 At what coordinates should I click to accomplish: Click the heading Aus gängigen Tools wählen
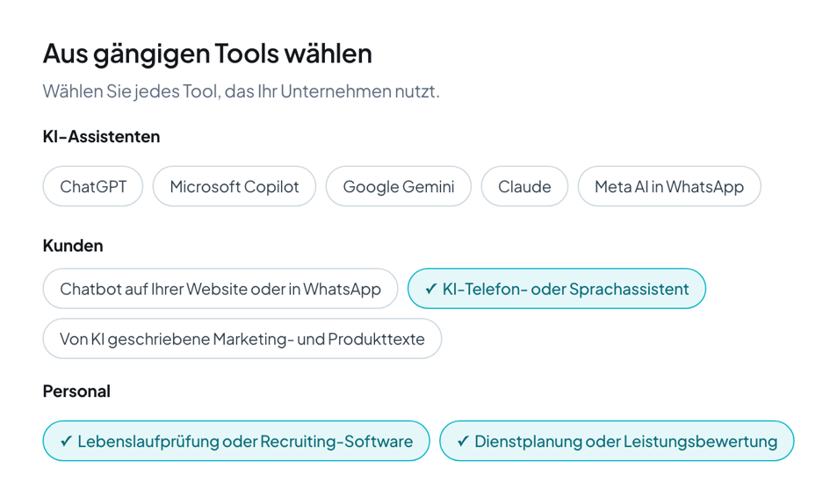(x=207, y=54)
